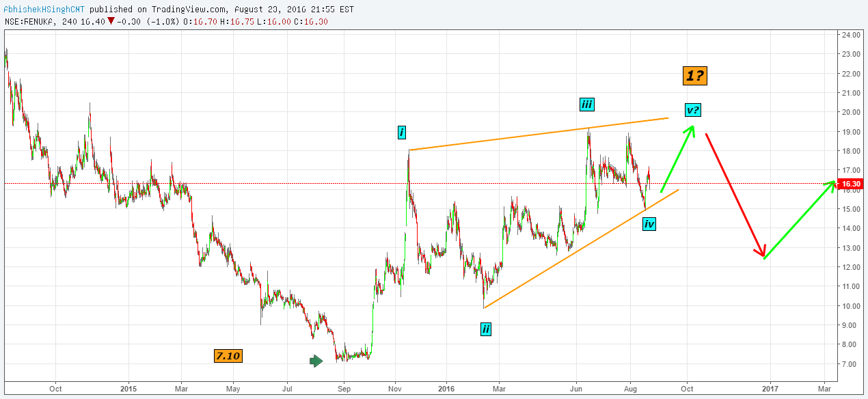
Task: Click 23.00 on the price axis
Action: pos(851,54)
